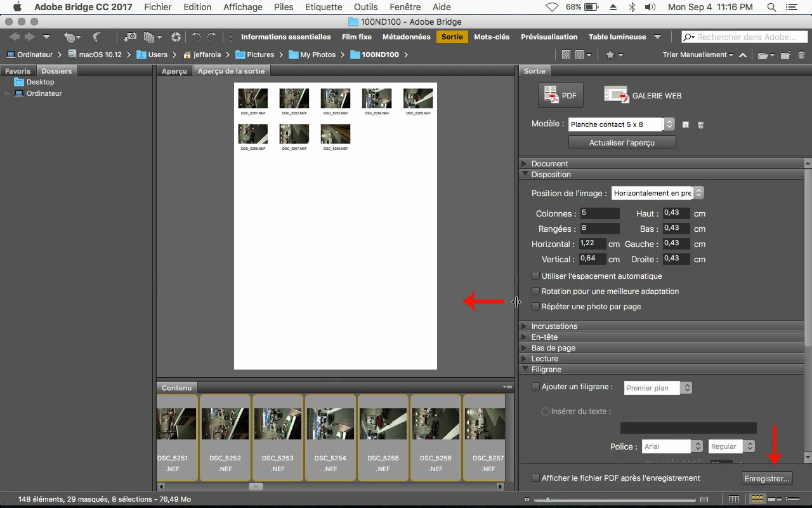Lock thumbnail grid icon in status bar
Viewport: 812px width, 508px height.
click(733, 500)
